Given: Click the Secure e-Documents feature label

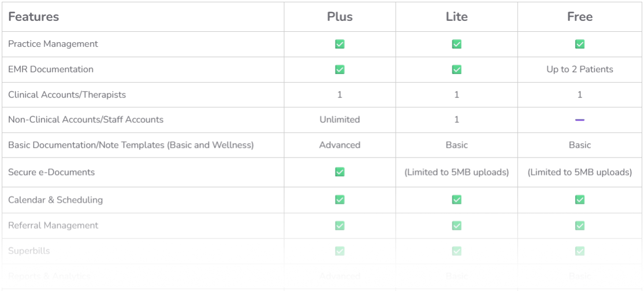Looking at the screenshot, I should click(51, 172).
